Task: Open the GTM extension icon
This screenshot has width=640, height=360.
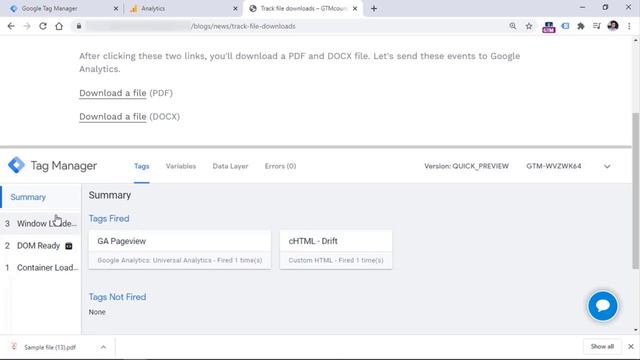Action: 549,27
